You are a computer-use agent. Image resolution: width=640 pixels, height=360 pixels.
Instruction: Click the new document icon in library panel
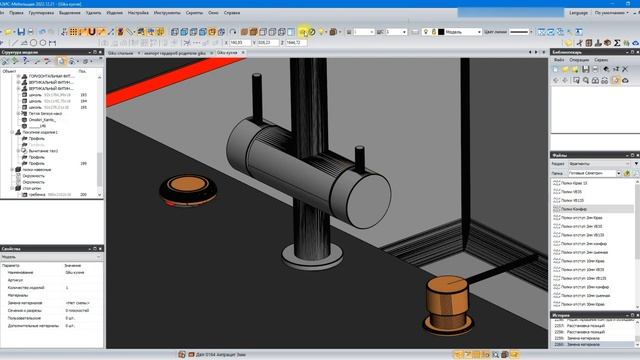click(x=556, y=69)
